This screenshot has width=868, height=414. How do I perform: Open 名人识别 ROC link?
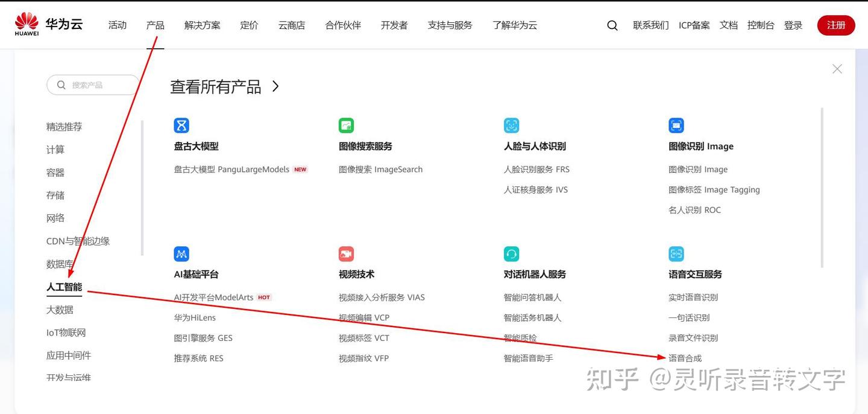click(695, 211)
